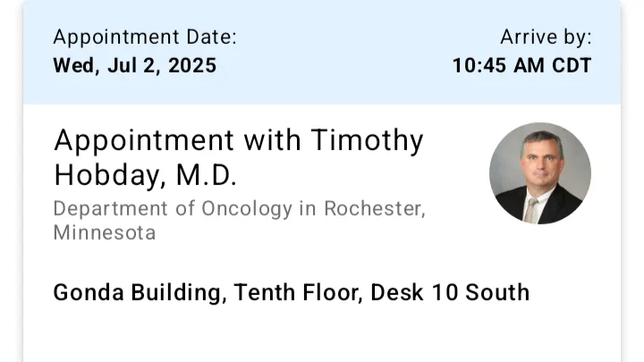The height and width of the screenshot is (362, 644).
Task: Click the word Timothy in the title
Action: coord(367,141)
